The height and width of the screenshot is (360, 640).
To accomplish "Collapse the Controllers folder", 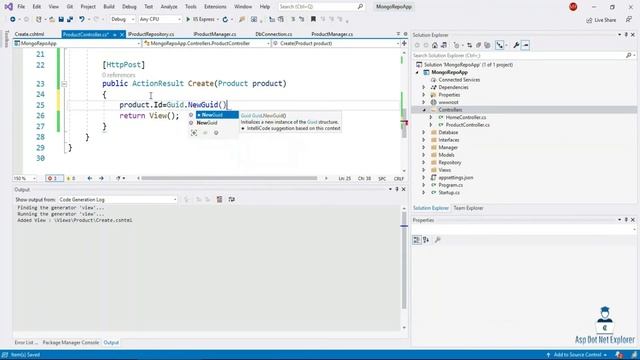I will (x=423, y=110).
